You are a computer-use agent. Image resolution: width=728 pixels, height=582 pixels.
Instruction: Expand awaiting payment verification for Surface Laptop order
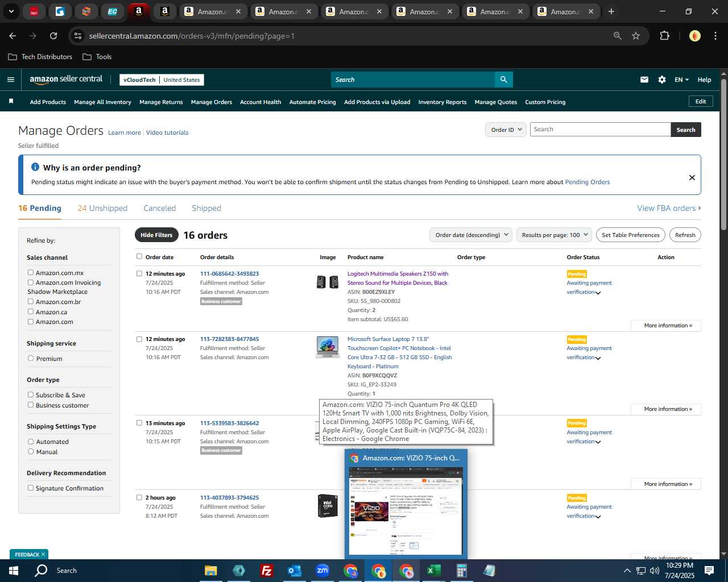tap(598, 358)
